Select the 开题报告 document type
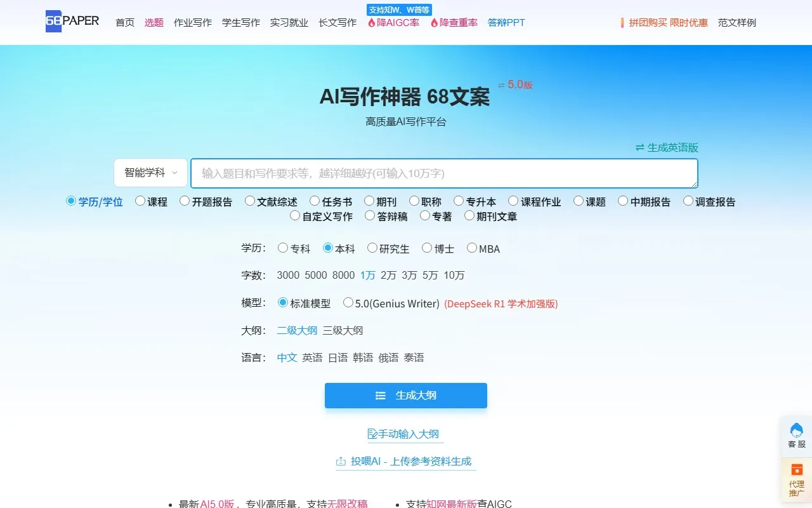 tap(185, 201)
